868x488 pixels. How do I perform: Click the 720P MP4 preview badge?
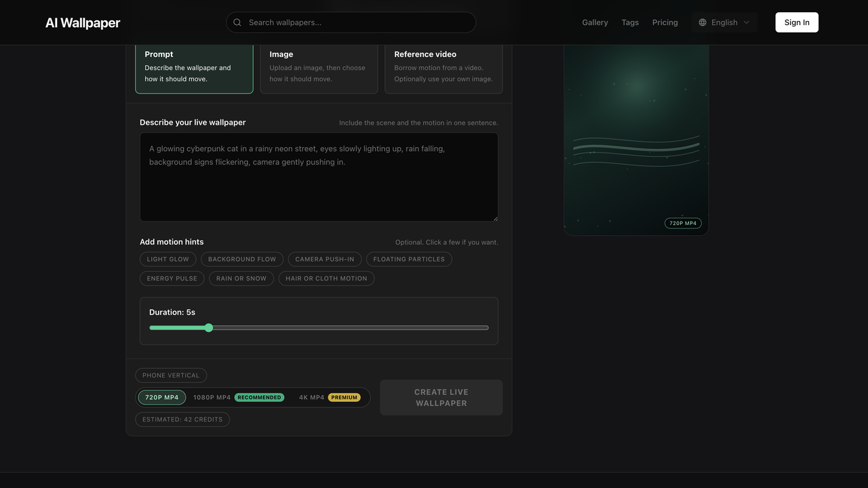683,223
